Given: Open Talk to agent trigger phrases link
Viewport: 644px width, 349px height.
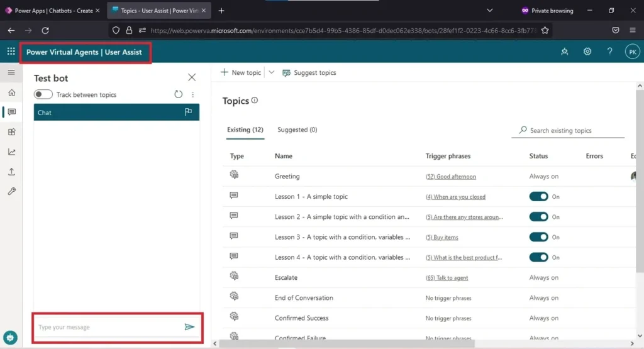Looking at the screenshot, I should [x=447, y=277].
